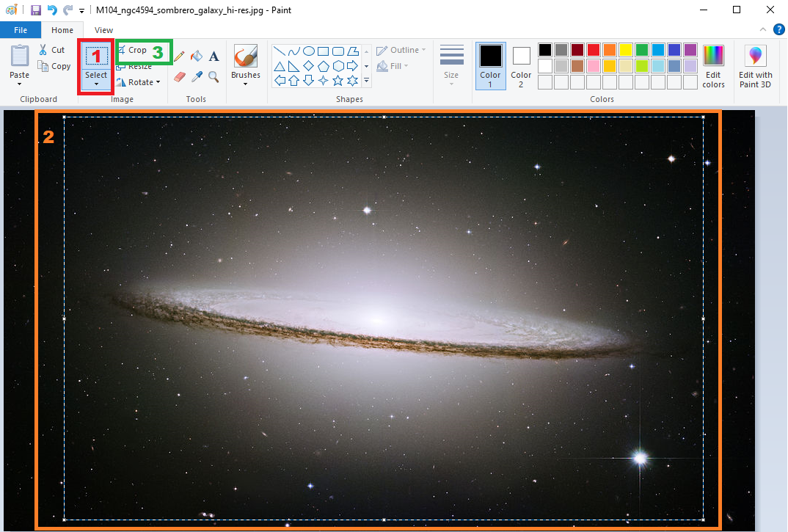This screenshot has width=788, height=532.
Task: Pick the lavender color swatch
Action: (x=690, y=66)
